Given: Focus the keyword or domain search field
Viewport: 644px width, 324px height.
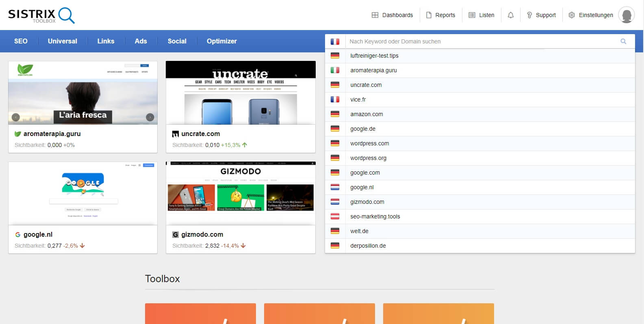Looking at the screenshot, I should 481,41.
